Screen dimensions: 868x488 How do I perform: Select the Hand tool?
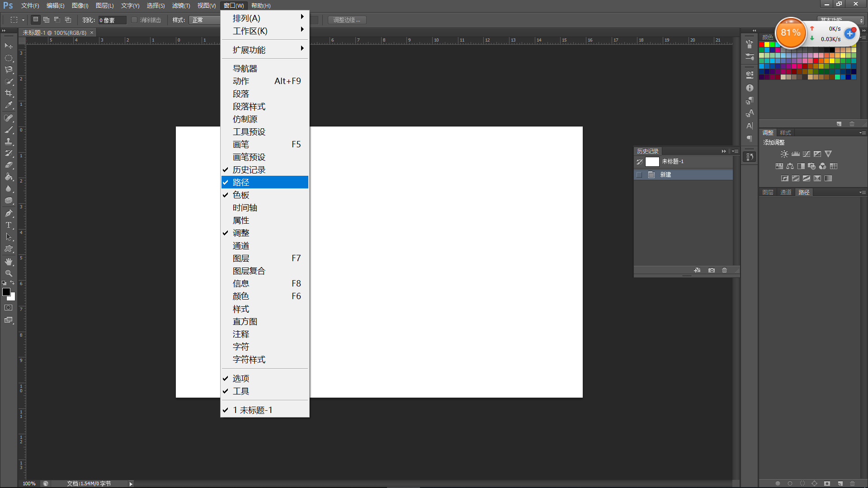pos(9,262)
